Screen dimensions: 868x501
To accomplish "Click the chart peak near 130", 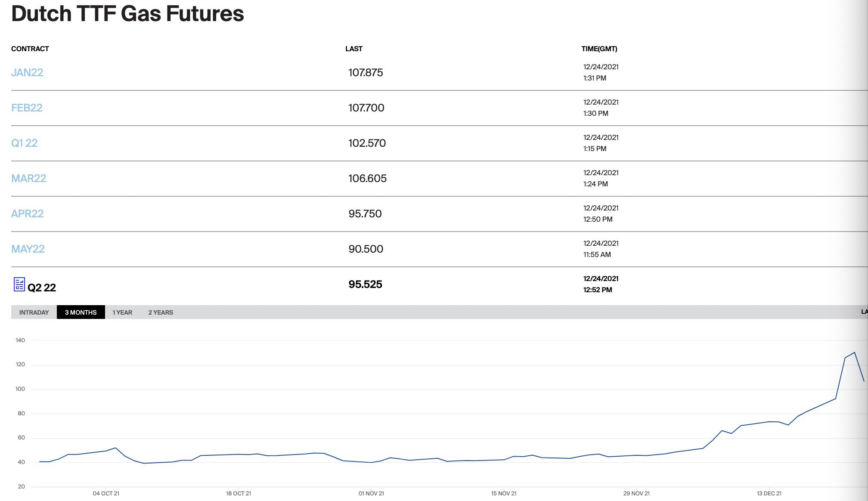I will [854, 353].
